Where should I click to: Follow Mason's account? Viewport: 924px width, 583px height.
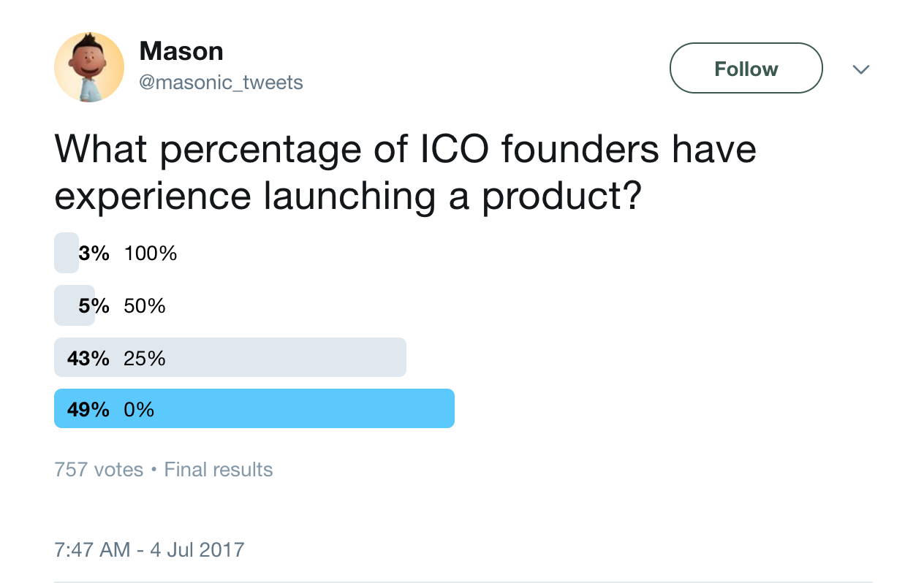746,69
